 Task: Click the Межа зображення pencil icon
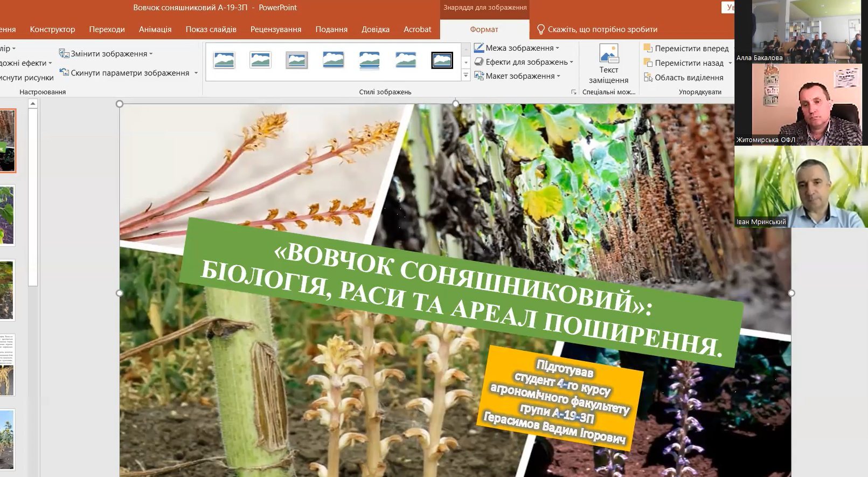[x=478, y=48]
